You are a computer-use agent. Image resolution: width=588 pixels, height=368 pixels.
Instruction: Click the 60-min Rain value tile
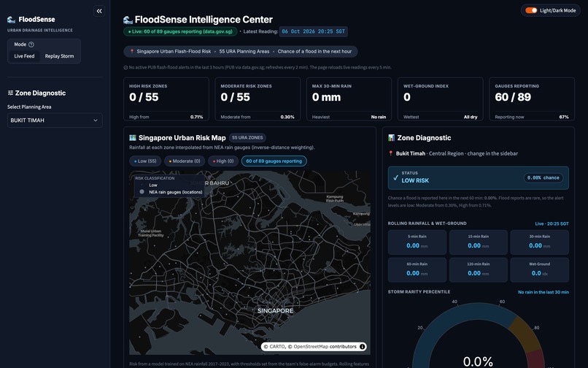pyautogui.click(x=417, y=270)
